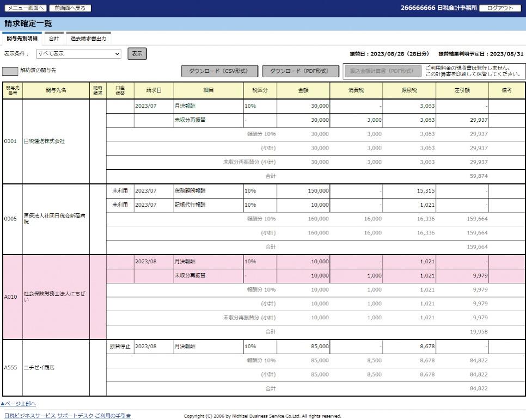Open the 過去請求書出力 tab
This screenshot has width=526, height=420.
[89, 39]
